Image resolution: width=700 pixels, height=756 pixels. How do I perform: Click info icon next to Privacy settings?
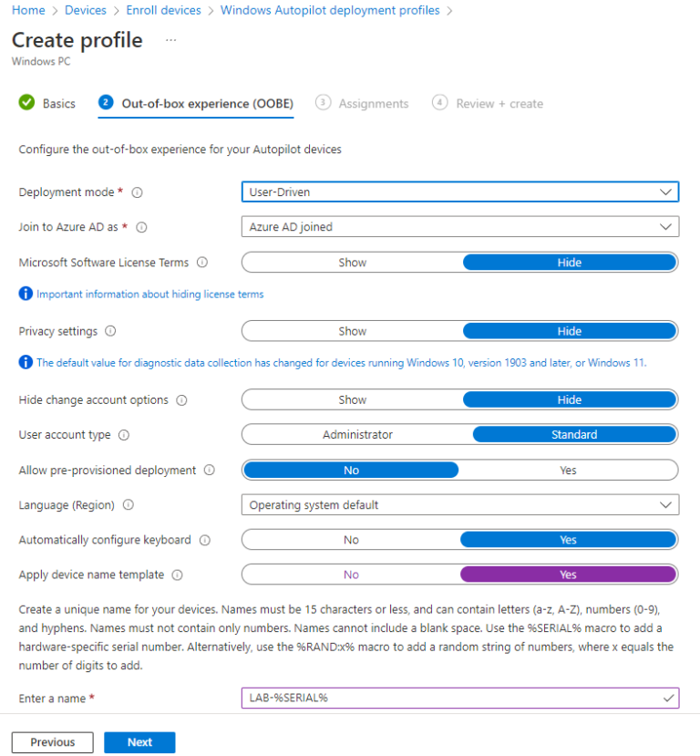(x=110, y=332)
